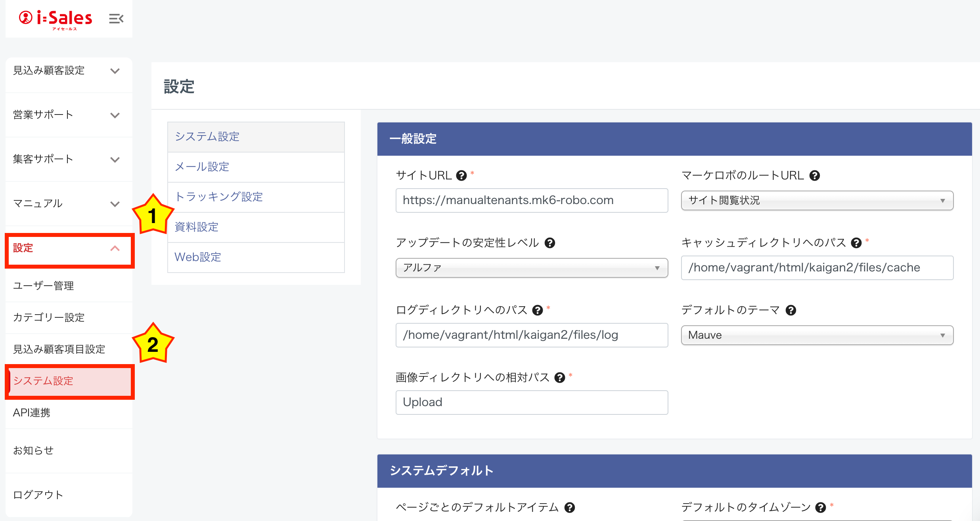The image size is (980, 521).
Task: Click the i-Sales logo
Action: click(56, 19)
